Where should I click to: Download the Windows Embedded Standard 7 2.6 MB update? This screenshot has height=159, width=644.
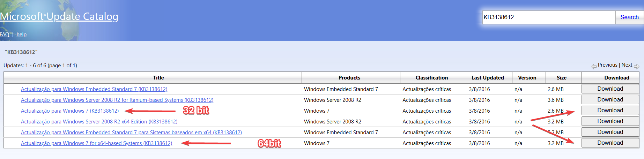(610, 89)
